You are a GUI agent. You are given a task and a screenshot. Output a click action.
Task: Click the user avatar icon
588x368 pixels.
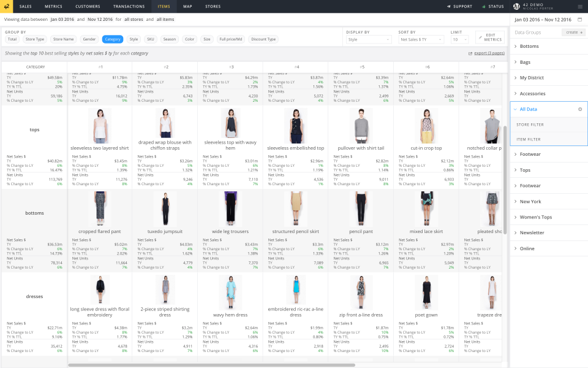[x=516, y=7]
